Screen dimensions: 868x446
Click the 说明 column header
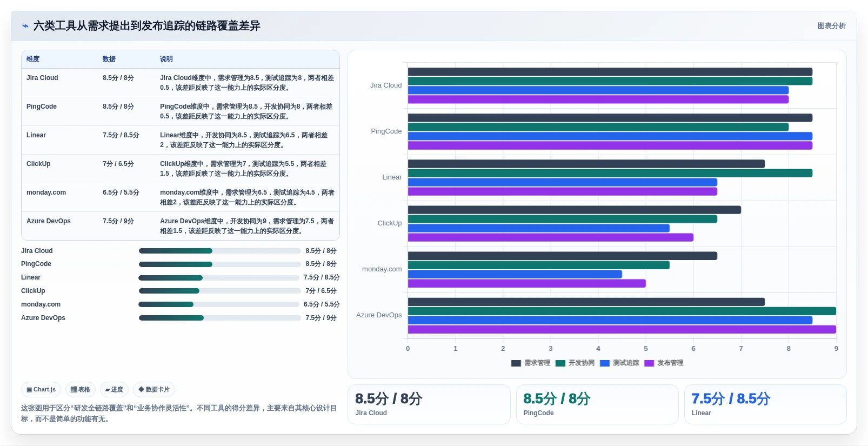point(166,59)
